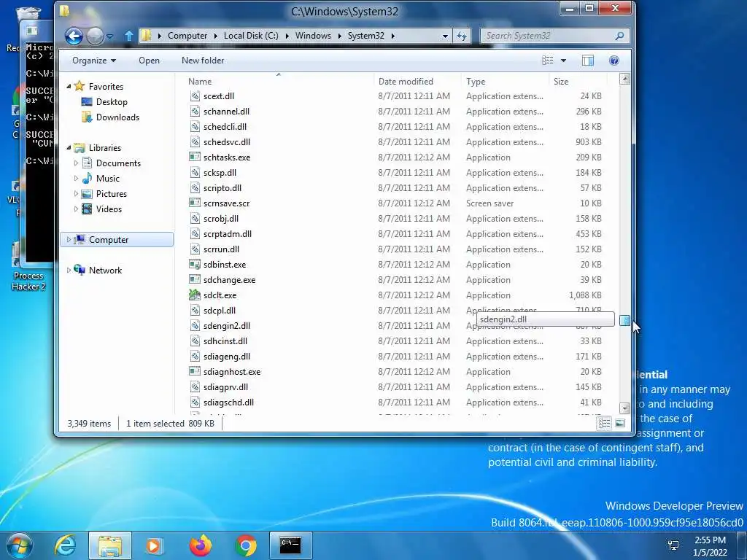This screenshot has width=747, height=560.
Task: Switch to Command Prompt in the taskbar
Action: coord(290,545)
